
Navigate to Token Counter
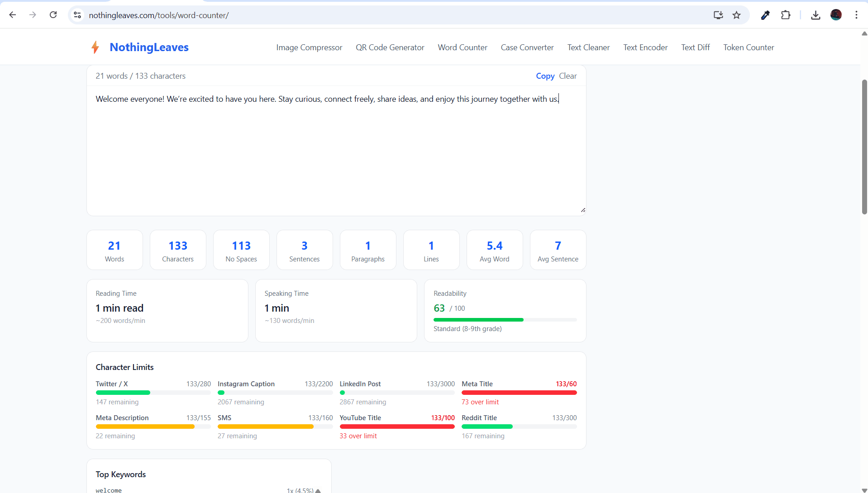tap(748, 47)
